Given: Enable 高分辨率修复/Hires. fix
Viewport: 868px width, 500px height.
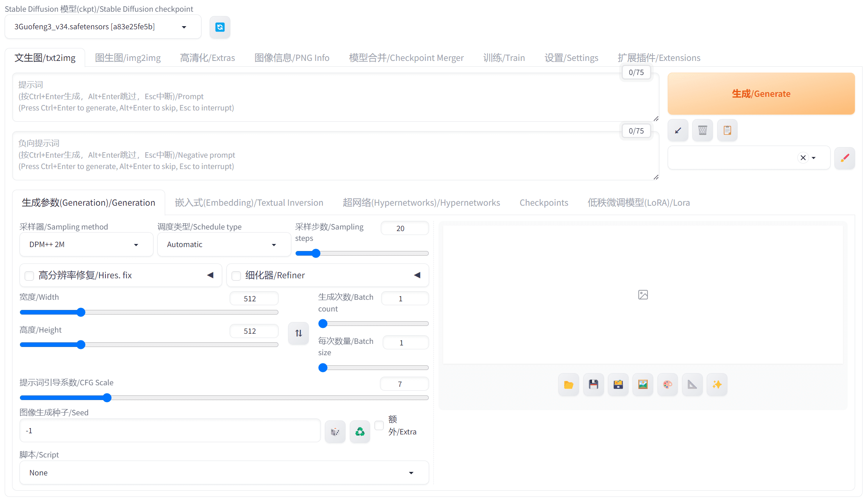Looking at the screenshot, I should tap(29, 276).
